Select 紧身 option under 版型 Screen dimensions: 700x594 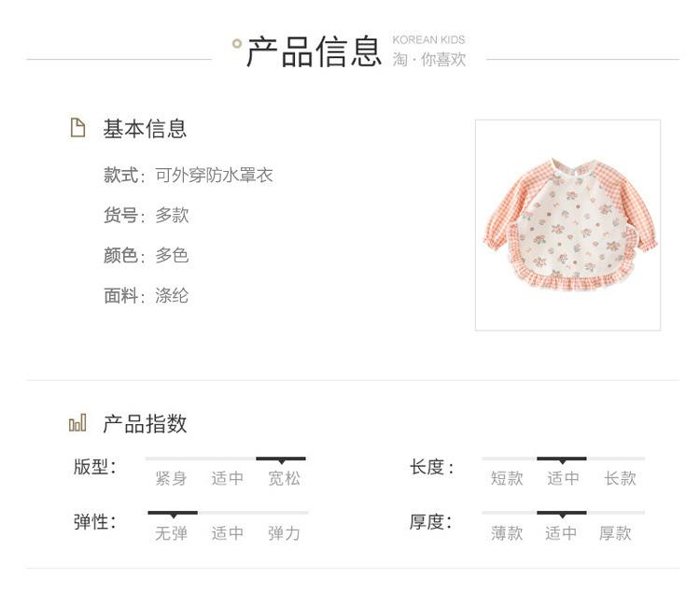pyautogui.click(x=171, y=478)
